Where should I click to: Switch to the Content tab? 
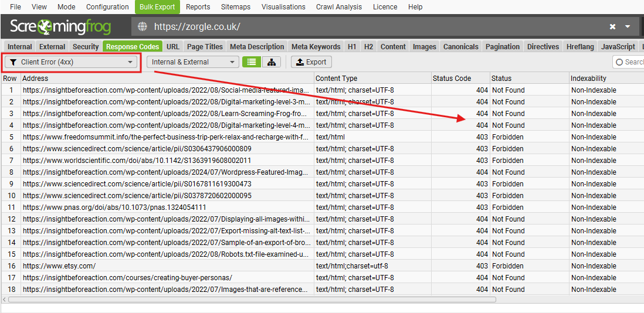(x=393, y=46)
